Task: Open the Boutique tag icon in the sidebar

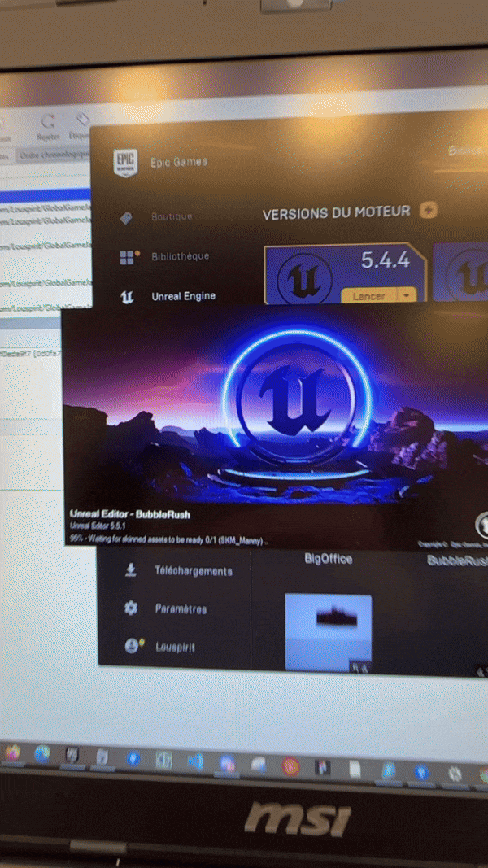Action: coord(126,217)
